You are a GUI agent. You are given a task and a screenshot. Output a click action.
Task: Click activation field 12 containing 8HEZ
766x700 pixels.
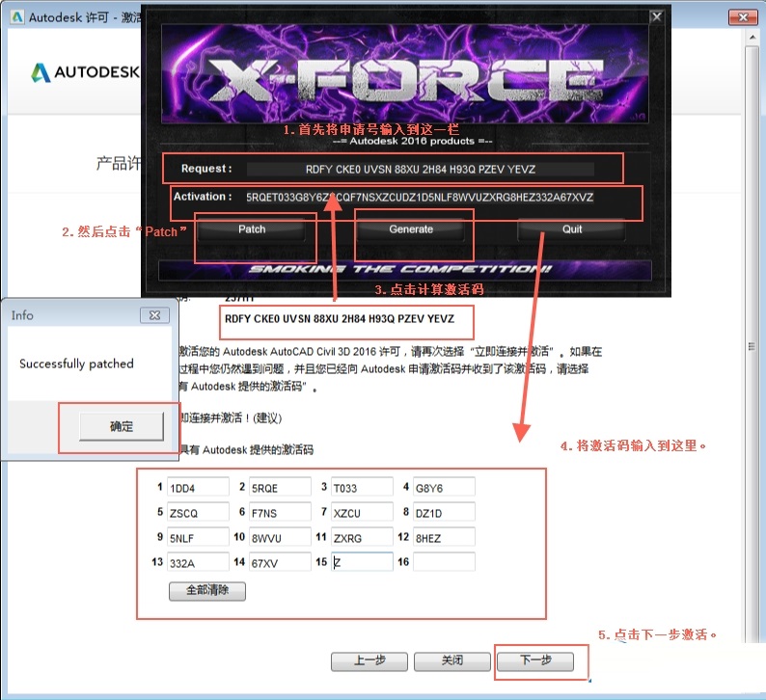444,537
